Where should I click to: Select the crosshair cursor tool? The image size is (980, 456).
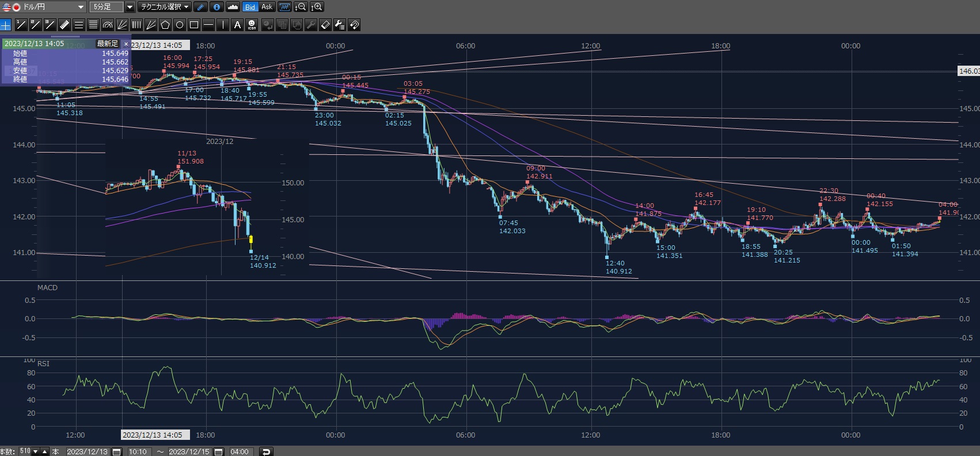[6, 25]
